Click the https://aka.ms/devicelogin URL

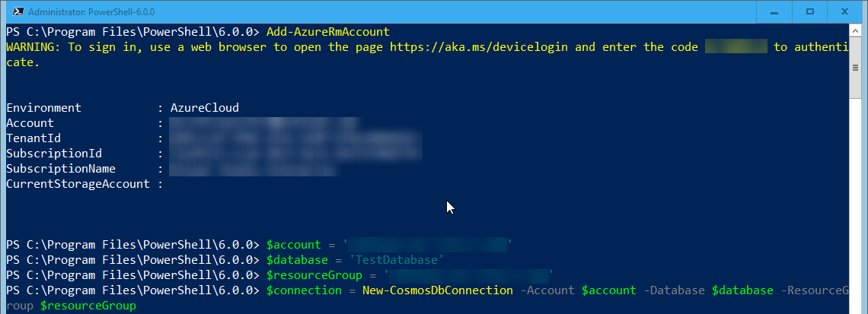[x=479, y=47]
